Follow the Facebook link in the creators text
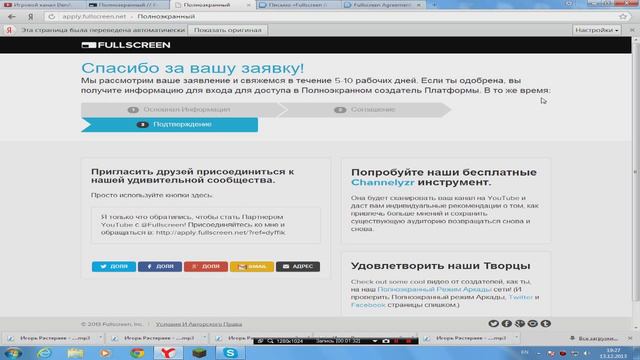The width and height of the screenshot is (640, 360). click(368, 304)
